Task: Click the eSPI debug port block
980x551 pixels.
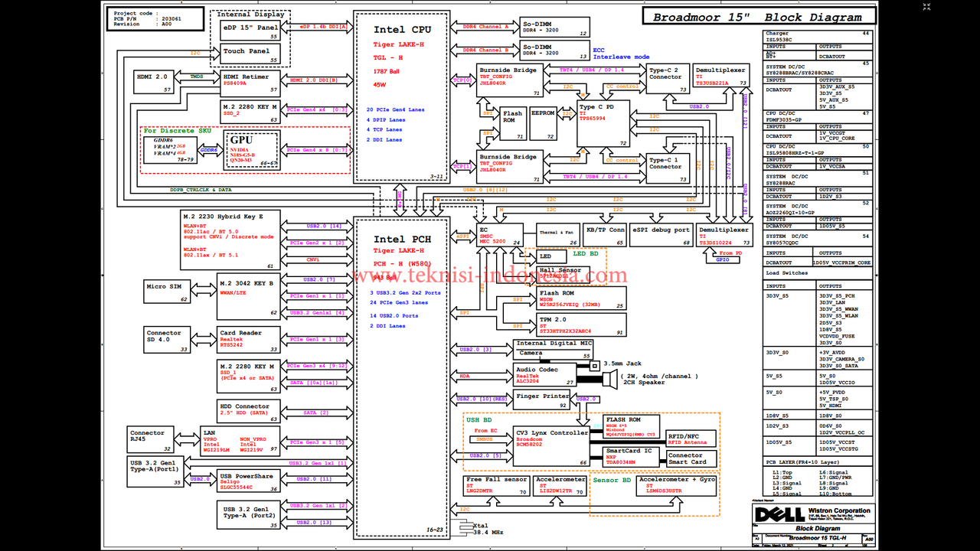Action: pyautogui.click(x=661, y=236)
